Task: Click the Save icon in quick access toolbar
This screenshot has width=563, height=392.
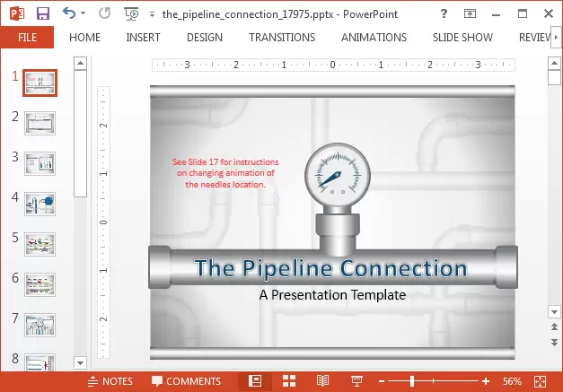Action: 42,13
